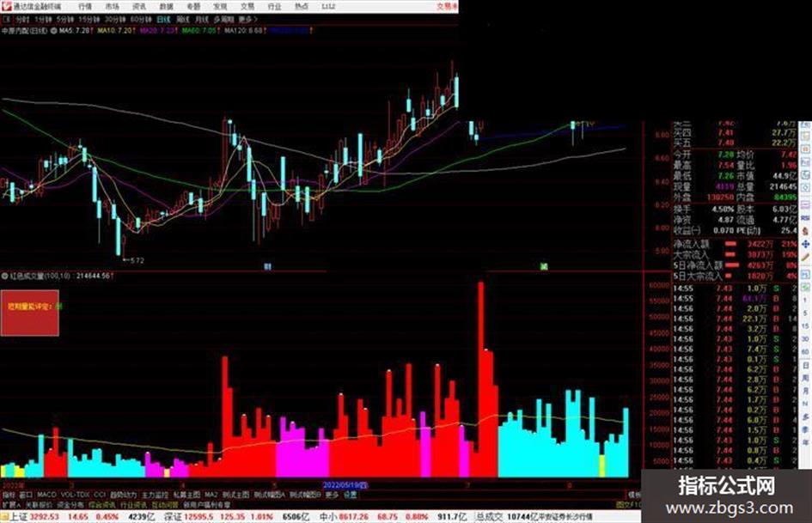The height and width of the screenshot is (523, 812).
Task: Click the blue marker icon under price chart
Action: [x=268, y=266]
